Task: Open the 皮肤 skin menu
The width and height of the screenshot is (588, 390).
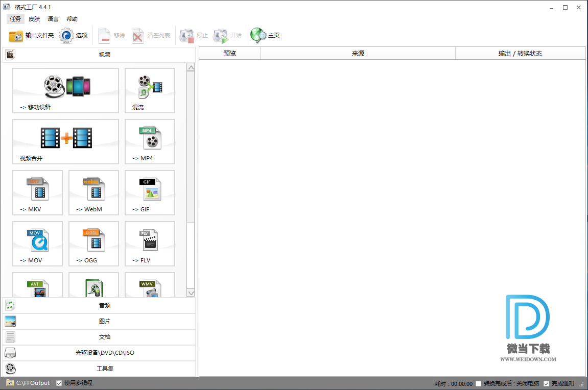Action: pyautogui.click(x=34, y=19)
